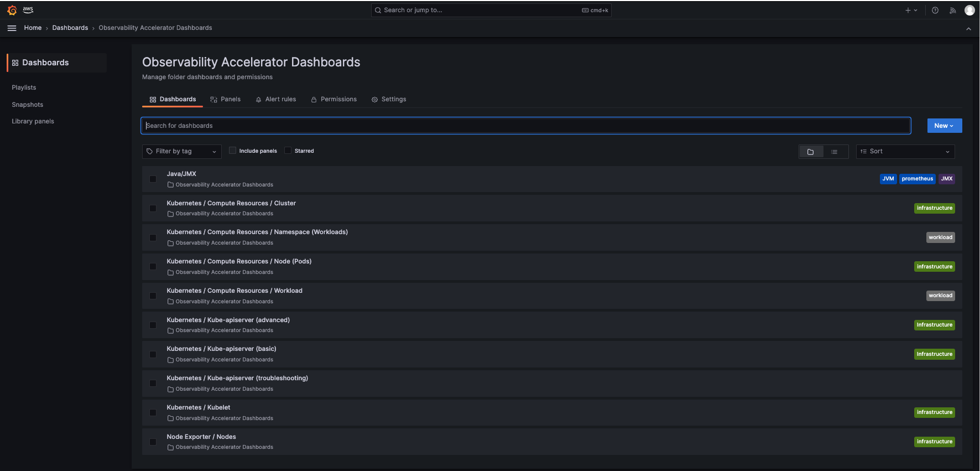The width and height of the screenshot is (980, 471).
Task: Check Namespace (Workloads) row checkbox
Action: pyautogui.click(x=153, y=237)
